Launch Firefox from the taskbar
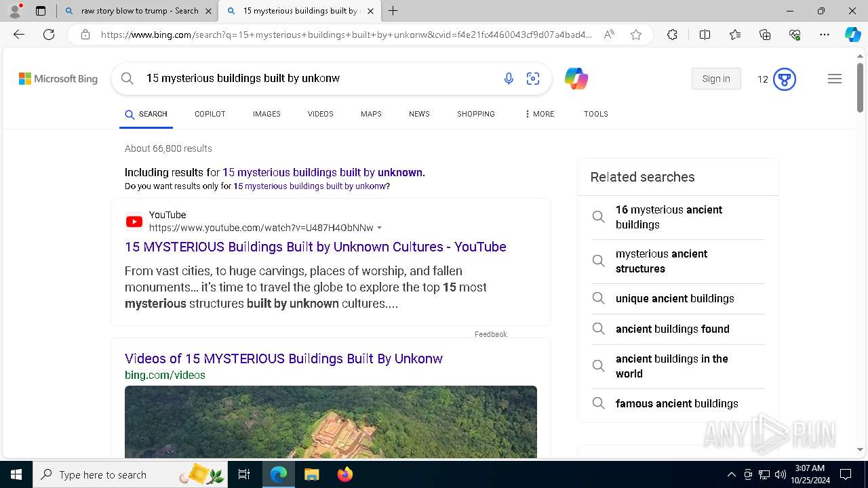The height and width of the screenshot is (488, 868). [345, 474]
